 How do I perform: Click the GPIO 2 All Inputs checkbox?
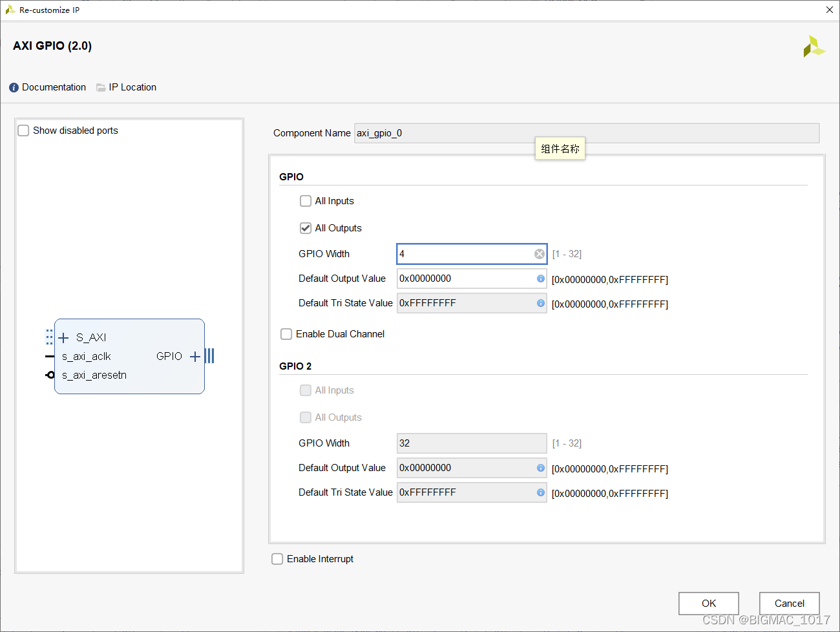(x=306, y=390)
